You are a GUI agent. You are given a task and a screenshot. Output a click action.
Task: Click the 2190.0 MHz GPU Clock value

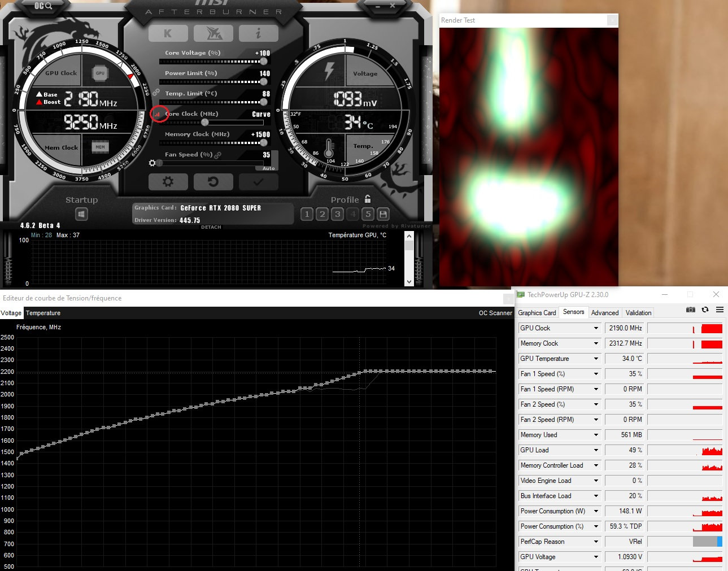point(625,328)
